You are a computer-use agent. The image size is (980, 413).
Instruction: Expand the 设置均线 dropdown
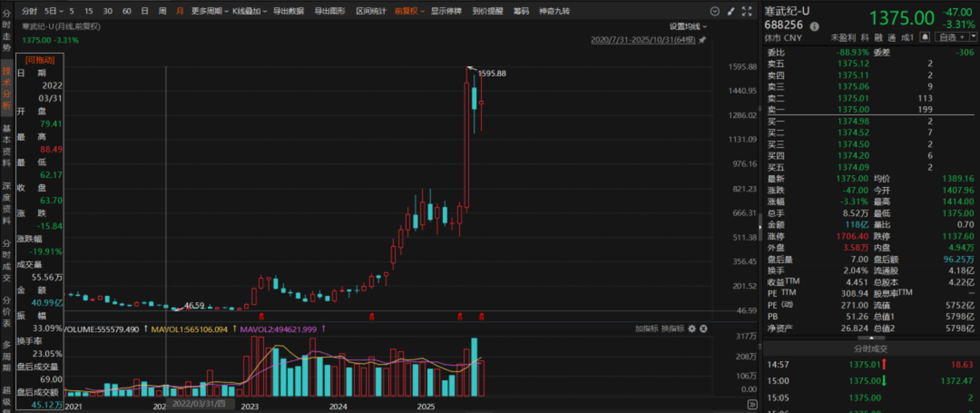click(687, 27)
